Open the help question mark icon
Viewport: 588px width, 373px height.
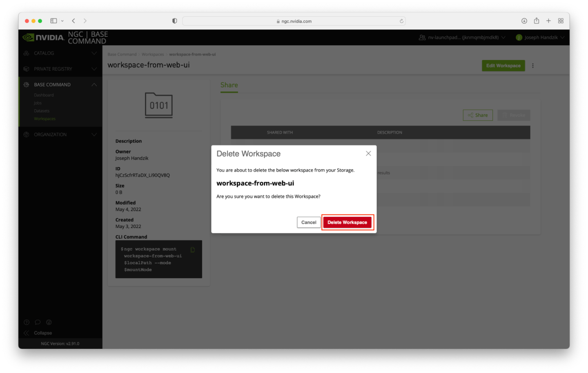pyautogui.click(x=27, y=322)
